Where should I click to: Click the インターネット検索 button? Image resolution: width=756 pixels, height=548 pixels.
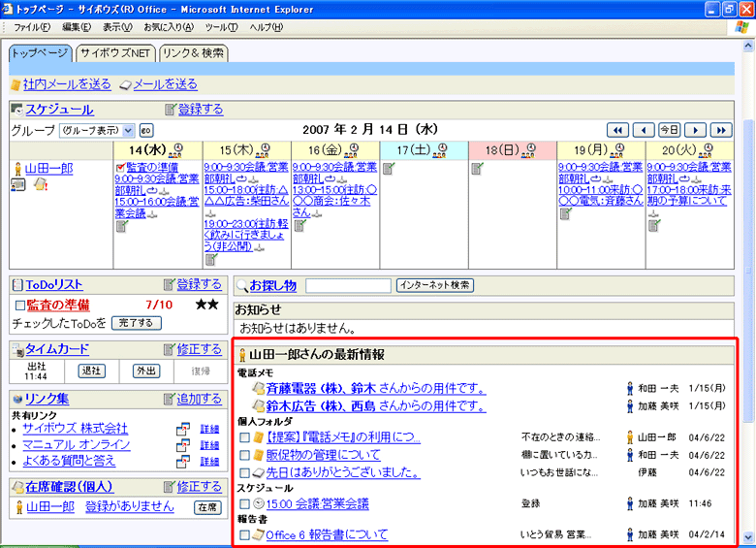coord(435,285)
